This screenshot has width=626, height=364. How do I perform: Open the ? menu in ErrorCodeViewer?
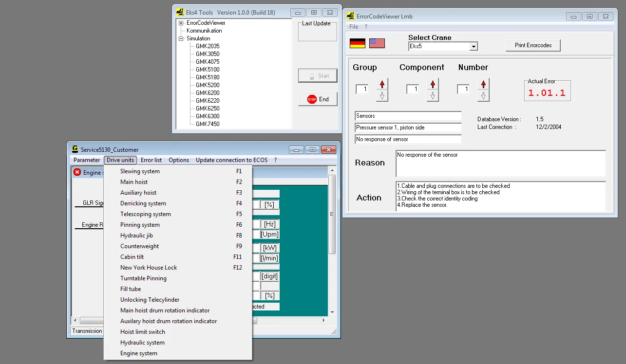click(366, 27)
